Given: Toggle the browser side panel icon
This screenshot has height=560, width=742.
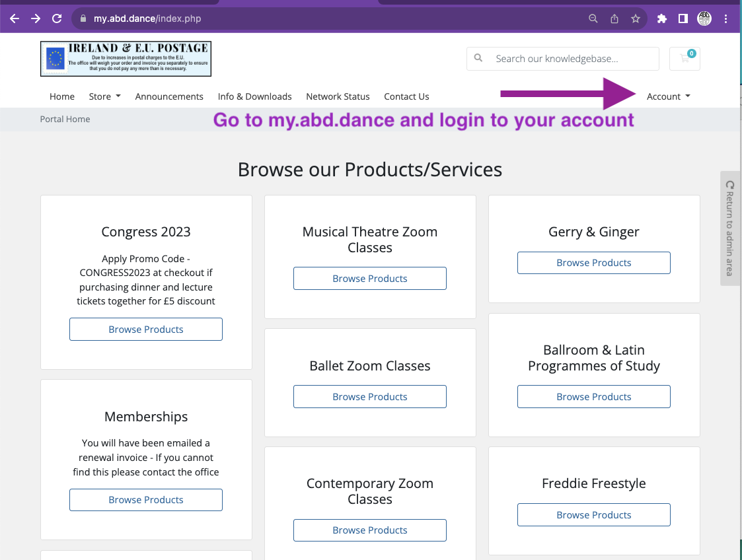Looking at the screenshot, I should click(x=683, y=18).
